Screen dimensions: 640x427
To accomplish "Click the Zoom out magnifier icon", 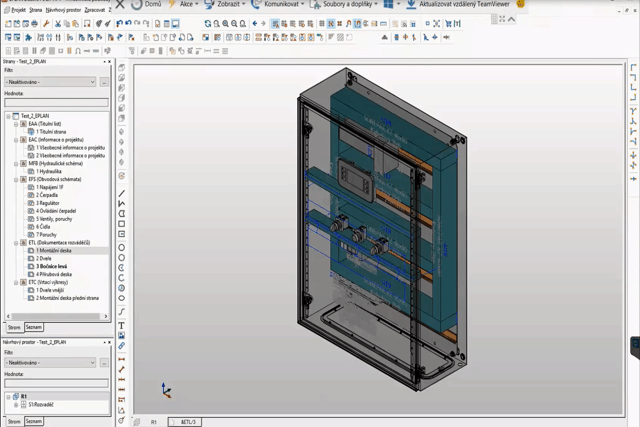I will (234, 24).
